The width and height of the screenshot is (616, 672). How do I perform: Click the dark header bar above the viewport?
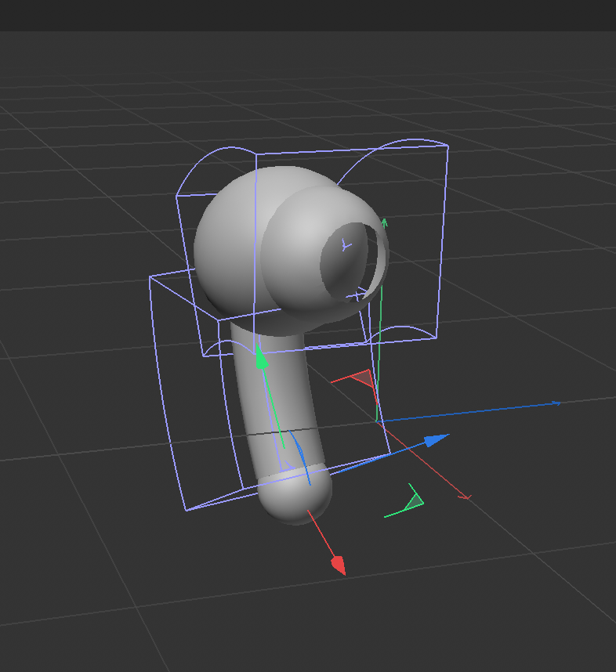pyautogui.click(x=308, y=16)
